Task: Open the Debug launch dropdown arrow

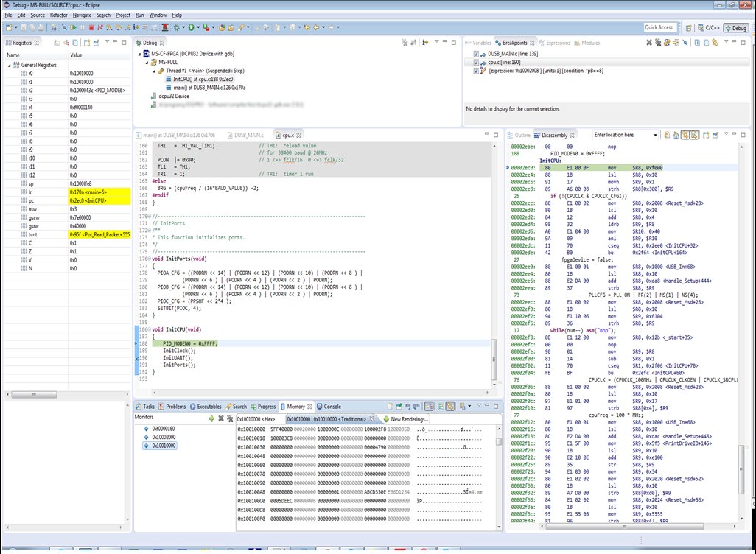Action: tap(183, 27)
